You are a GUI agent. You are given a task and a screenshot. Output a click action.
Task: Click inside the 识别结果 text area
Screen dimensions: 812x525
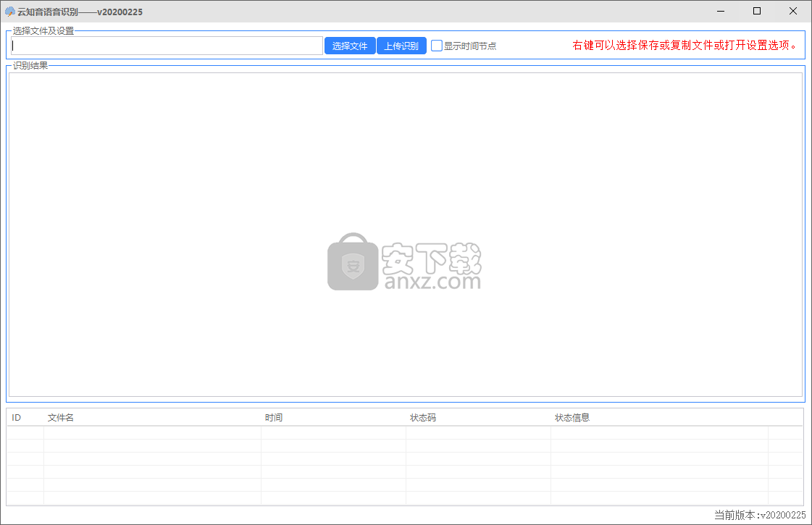(x=406, y=235)
